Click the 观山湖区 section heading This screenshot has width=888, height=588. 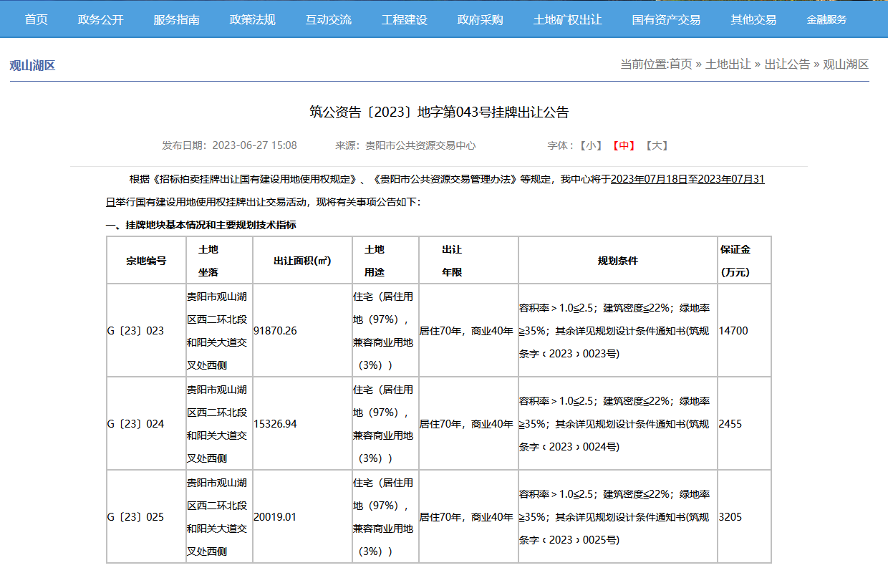click(x=32, y=66)
